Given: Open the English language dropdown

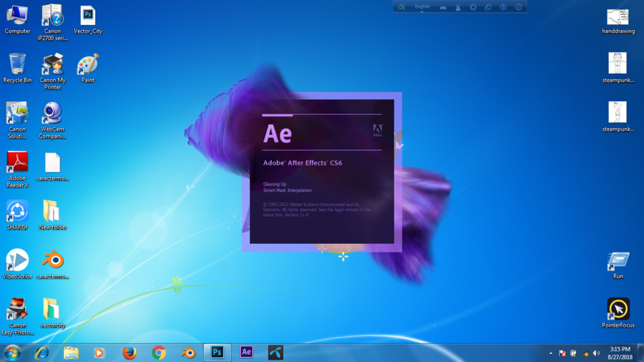Looking at the screenshot, I should click(422, 7).
